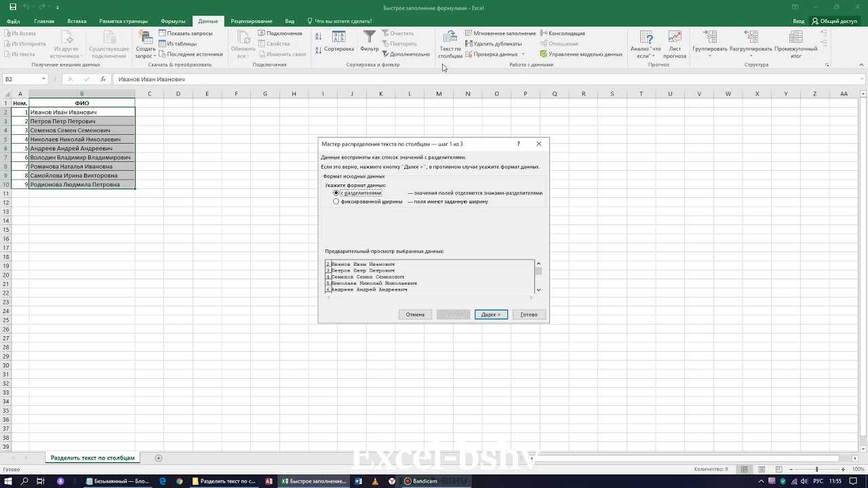Click Flash Fill (Мгновенное заполнение)
868x488 pixels.
tap(500, 33)
